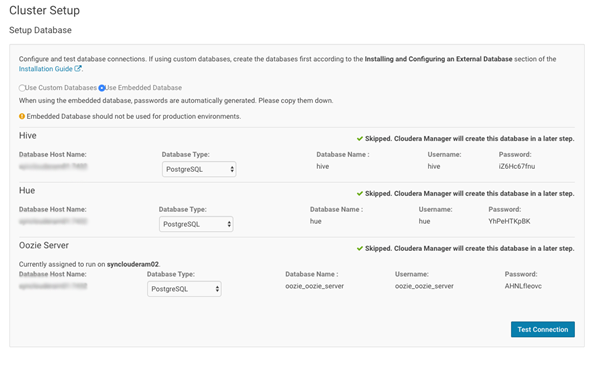Select Hive password iZ6Hc67fnu
Viewport: 604px width, 365px height.
[517, 166]
